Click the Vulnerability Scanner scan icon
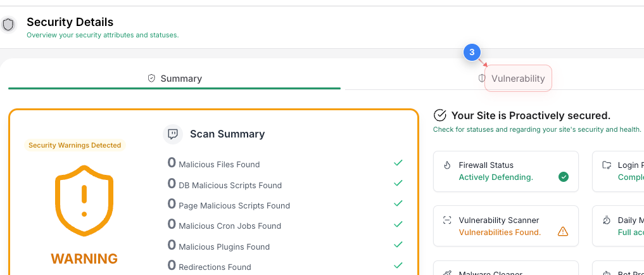Screen dimensions: 644x275 tap(447, 220)
